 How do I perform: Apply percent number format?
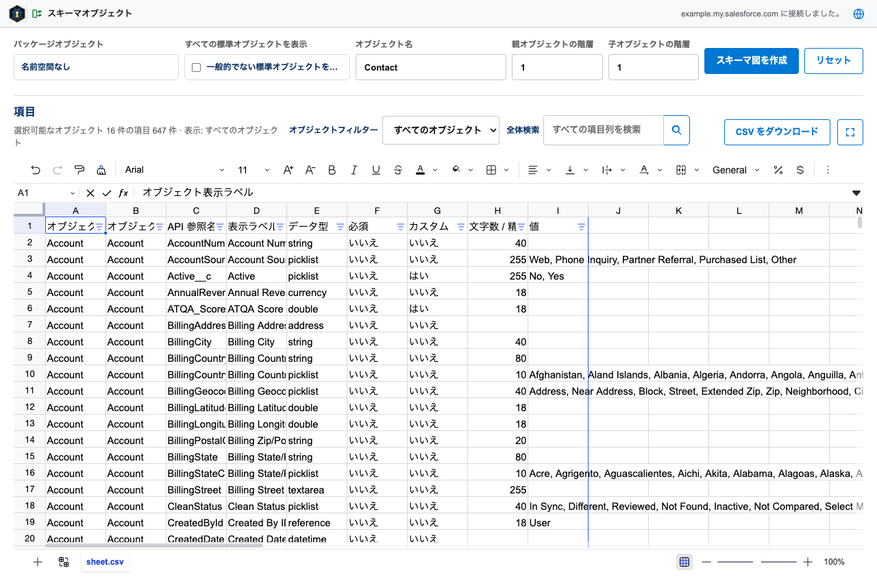pos(778,170)
